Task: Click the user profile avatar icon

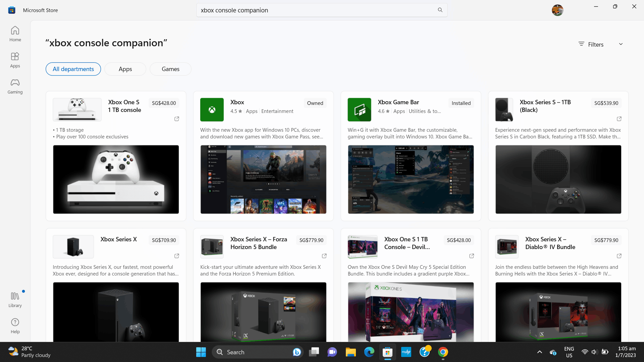Action: tap(557, 10)
